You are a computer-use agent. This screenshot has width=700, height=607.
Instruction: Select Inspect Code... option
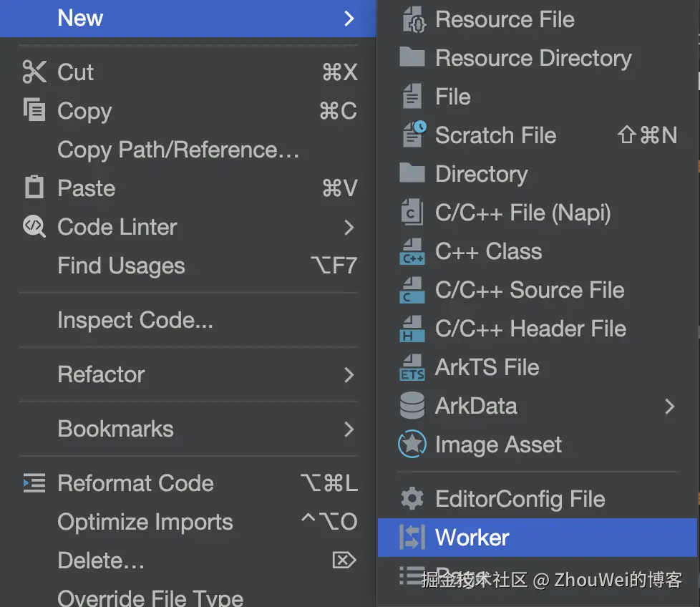coord(135,320)
